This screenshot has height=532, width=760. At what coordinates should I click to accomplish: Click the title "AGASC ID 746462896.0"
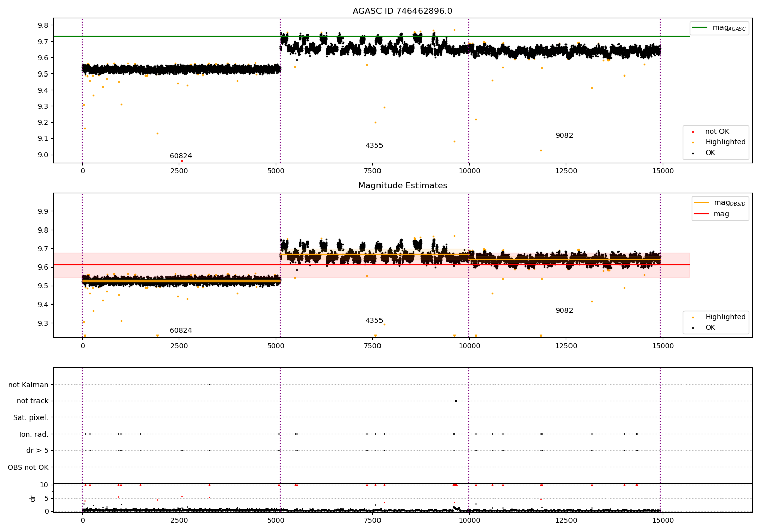[402, 11]
